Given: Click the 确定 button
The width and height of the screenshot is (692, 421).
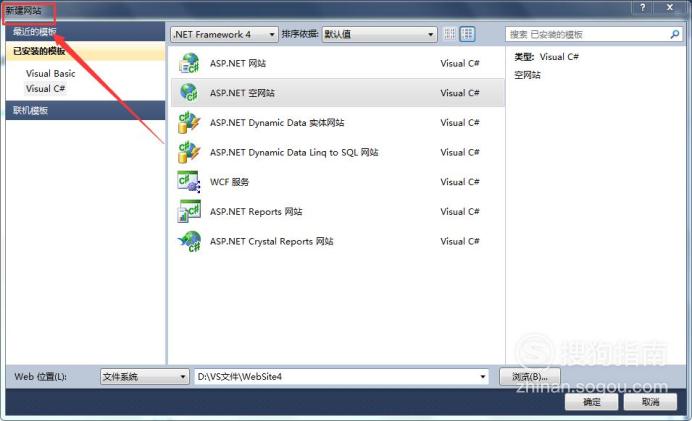Looking at the screenshot, I should 591,402.
